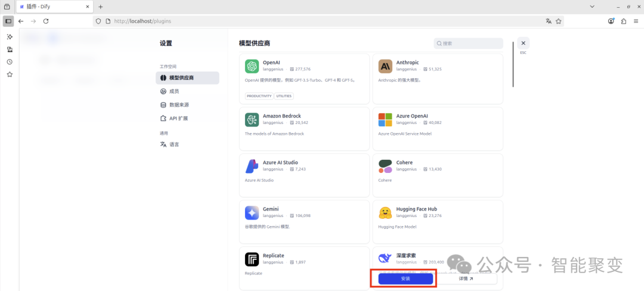
Task: Focus the 搜索 search field
Action: pyautogui.click(x=468, y=43)
